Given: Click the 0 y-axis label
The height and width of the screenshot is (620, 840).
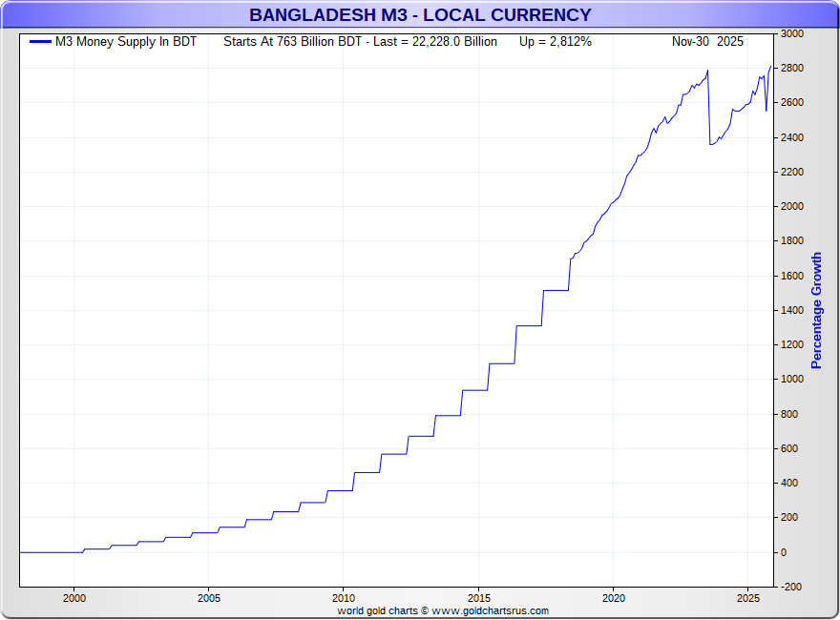Looking at the screenshot, I should point(784,552).
